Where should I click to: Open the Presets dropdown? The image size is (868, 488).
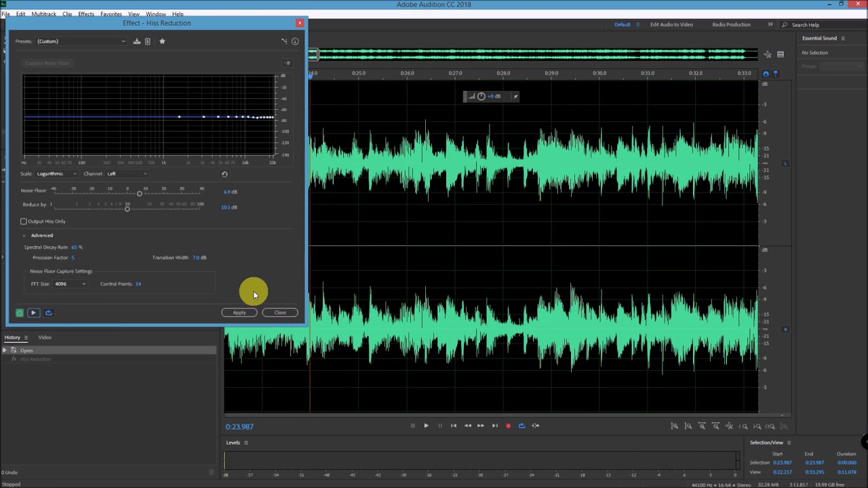(81, 41)
